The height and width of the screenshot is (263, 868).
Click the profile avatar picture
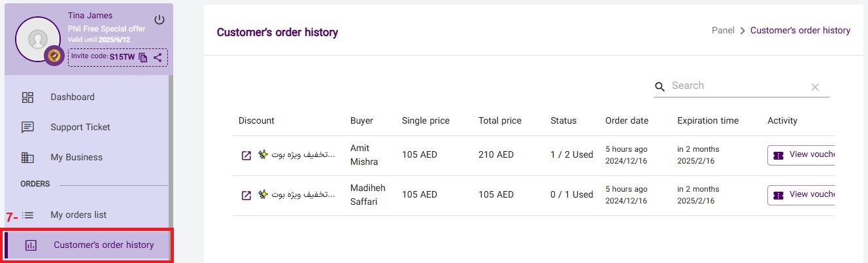pos(38,39)
